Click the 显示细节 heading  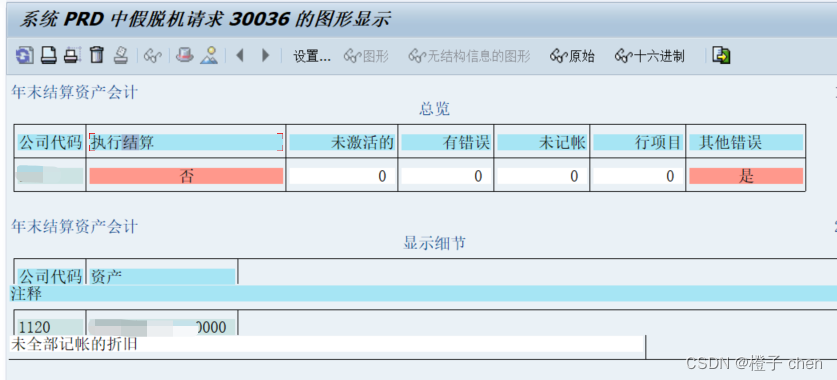click(x=435, y=243)
